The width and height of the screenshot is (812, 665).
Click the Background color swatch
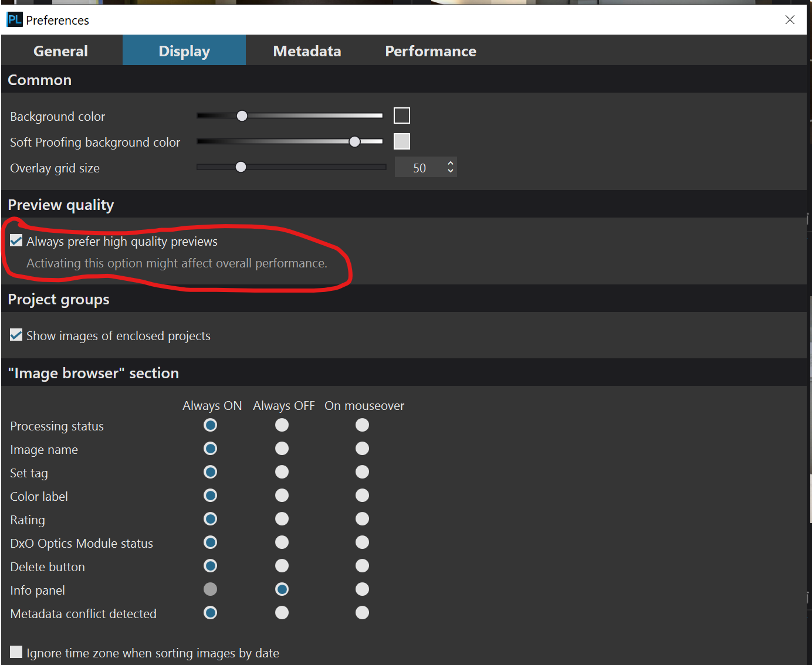[x=402, y=116]
